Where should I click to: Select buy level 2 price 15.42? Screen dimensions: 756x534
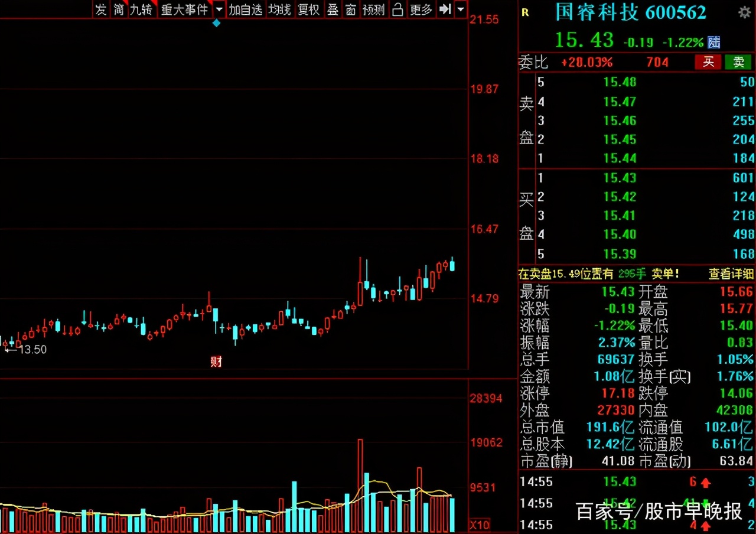[620, 197]
